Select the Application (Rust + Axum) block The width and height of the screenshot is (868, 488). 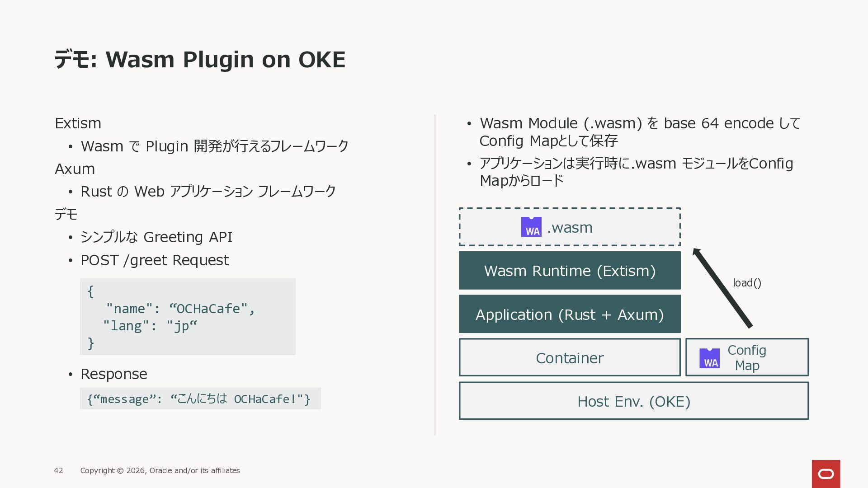pos(570,314)
